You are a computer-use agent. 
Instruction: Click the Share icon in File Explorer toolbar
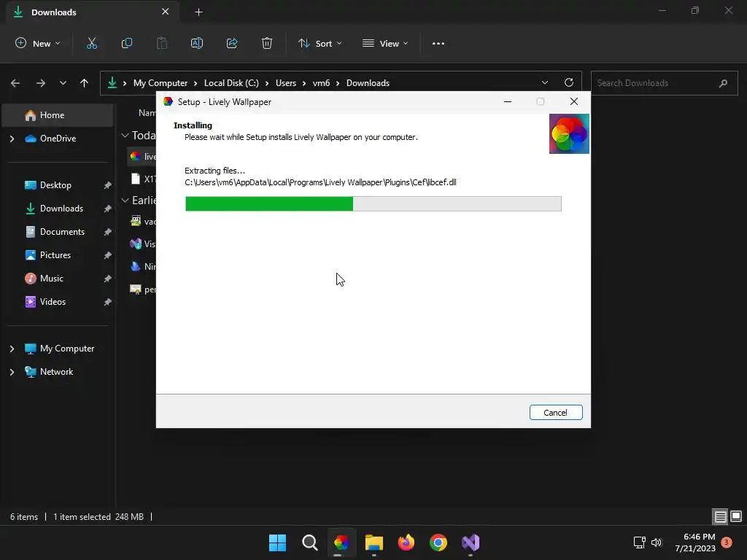pyautogui.click(x=232, y=43)
